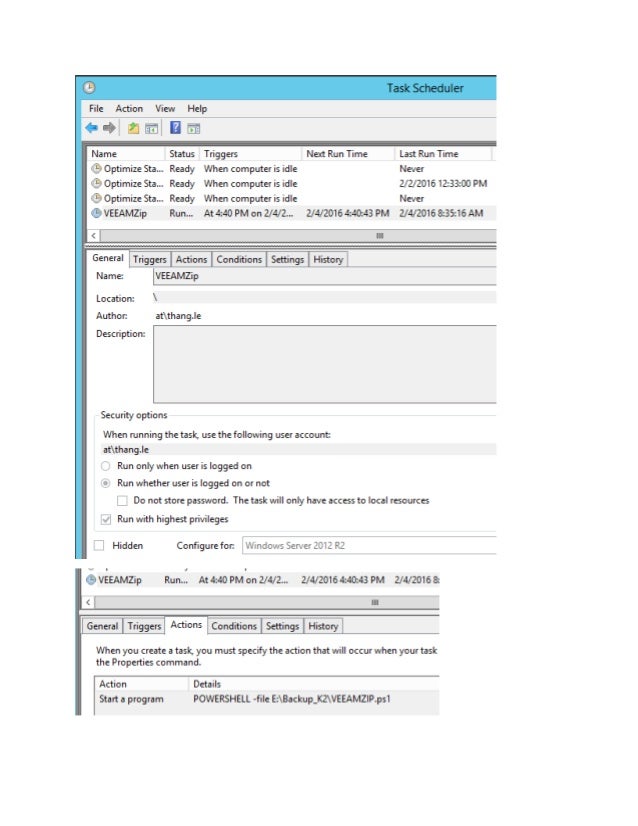Click the VEEAMZip row in lower panel list
This screenshot has width=638, height=826.
pyautogui.click(x=262, y=580)
